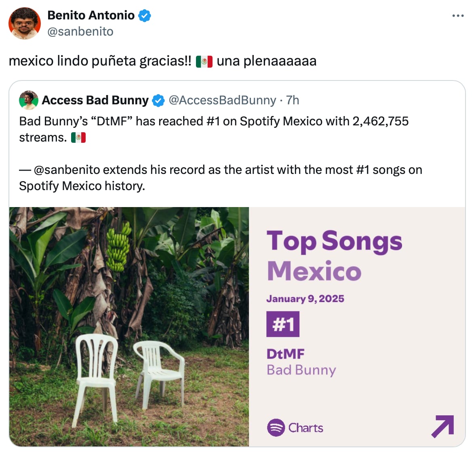Click Benito Antonio's verified badge
This screenshot has height=457, width=476.
pyautogui.click(x=144, y=15)
